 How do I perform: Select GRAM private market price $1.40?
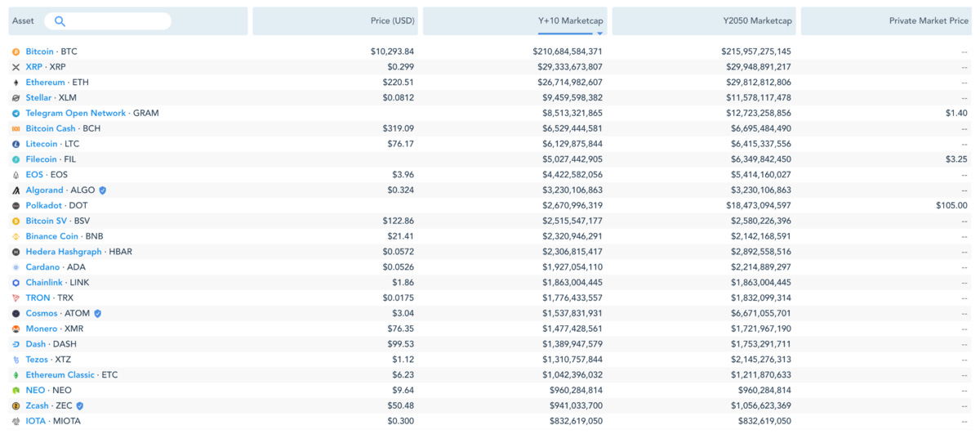[x=956, y=114]
